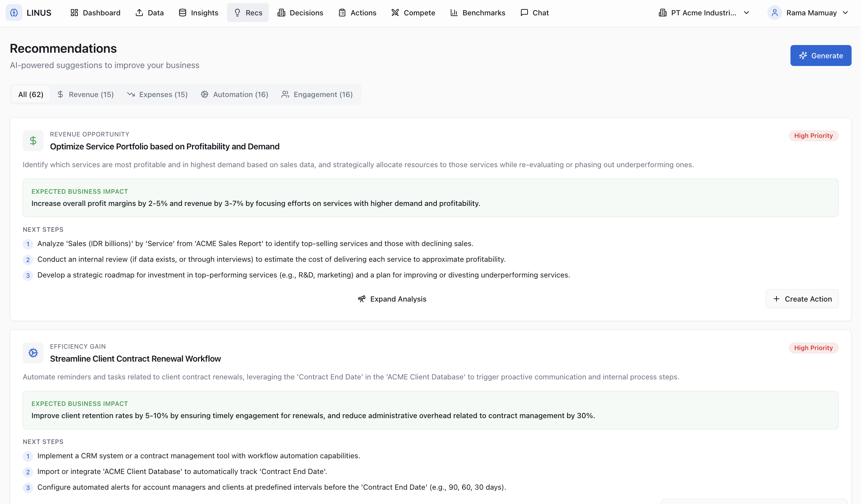
Task: Open the Insights database page
Action: point(198,13)
